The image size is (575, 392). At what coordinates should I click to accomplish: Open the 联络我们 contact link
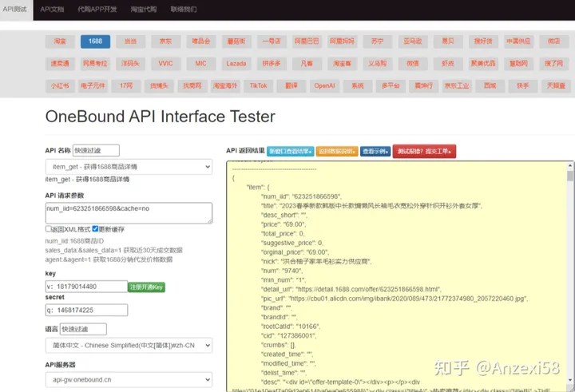click(184, 9)
